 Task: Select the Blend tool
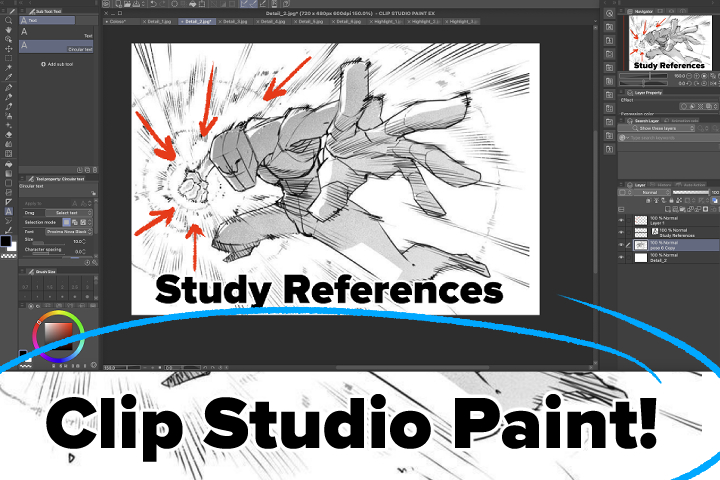[8, 144]
